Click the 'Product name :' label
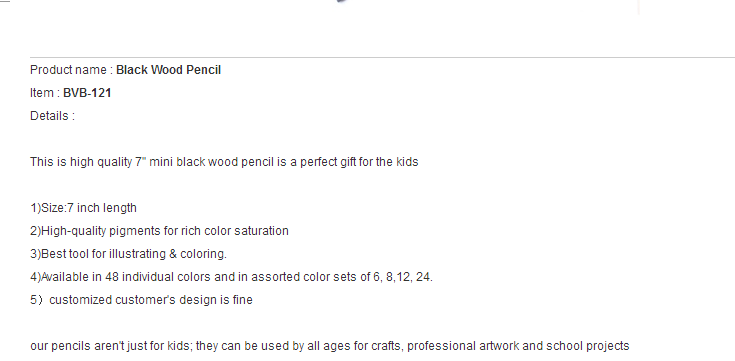 click(x=71, y=70)
